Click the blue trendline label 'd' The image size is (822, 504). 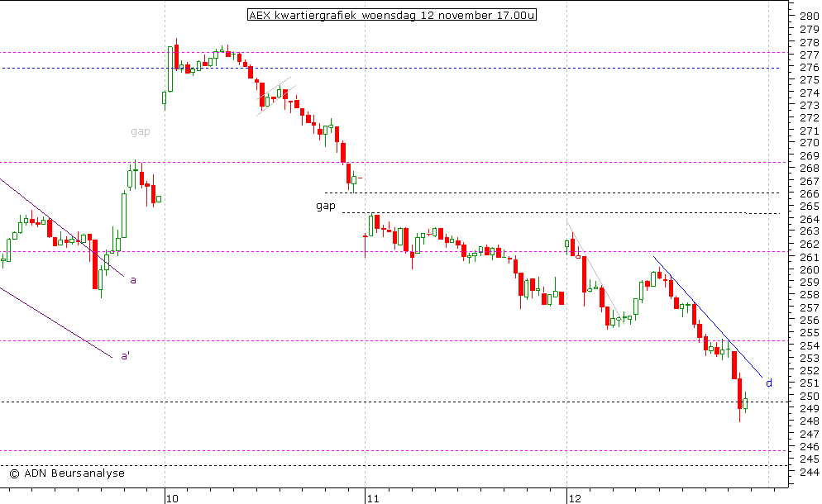(x=769, y=383)
